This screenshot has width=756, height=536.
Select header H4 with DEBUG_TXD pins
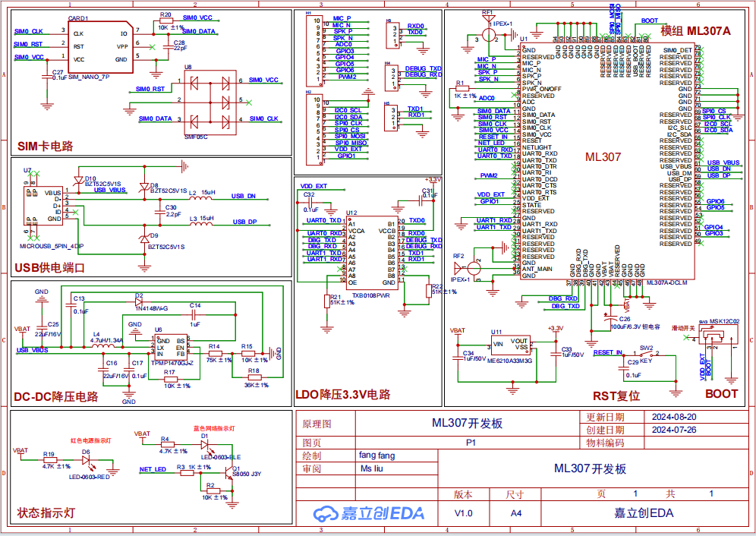point(392,79)
